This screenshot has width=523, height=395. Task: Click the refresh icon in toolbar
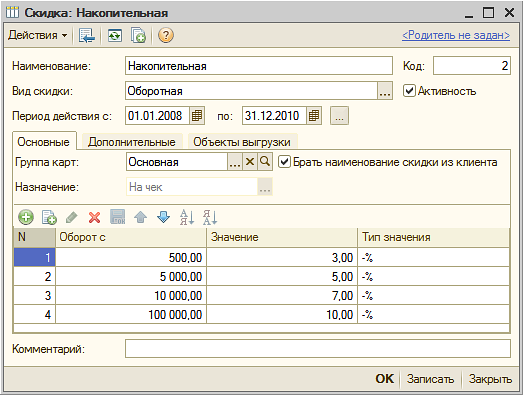click(114, 35)
